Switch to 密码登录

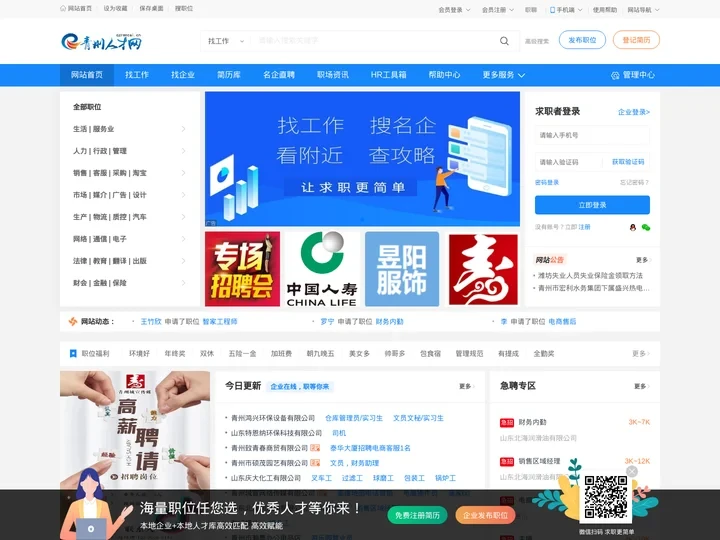coord(547,183)
